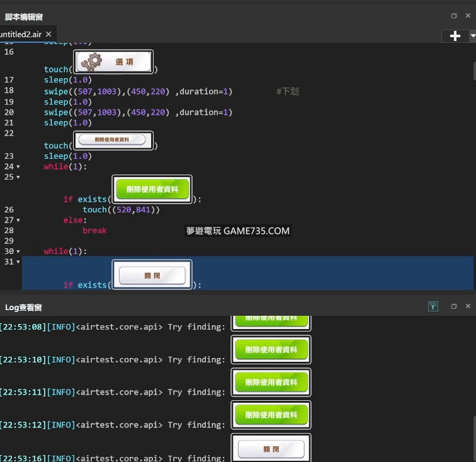The width and height of the screenshot is (476, 462).
Task: Select the untitled2.air script tab
Action: point(21,34)
